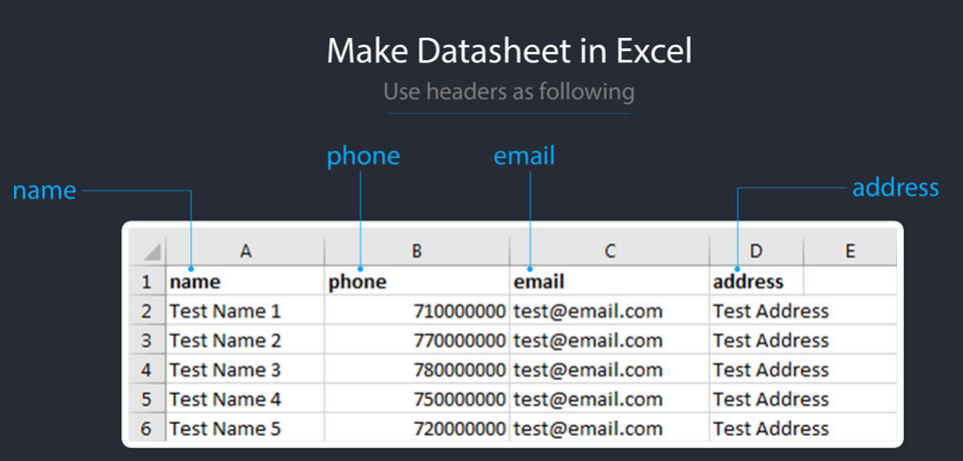Select row 1 header
The width and height of the screenshot is (963, 461).
click(147, 281)
